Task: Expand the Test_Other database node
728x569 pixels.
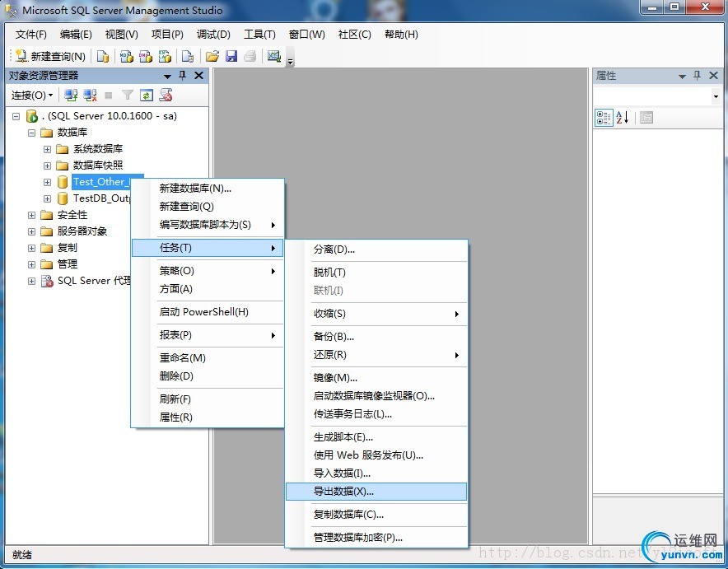Action: tap(48, 183)
